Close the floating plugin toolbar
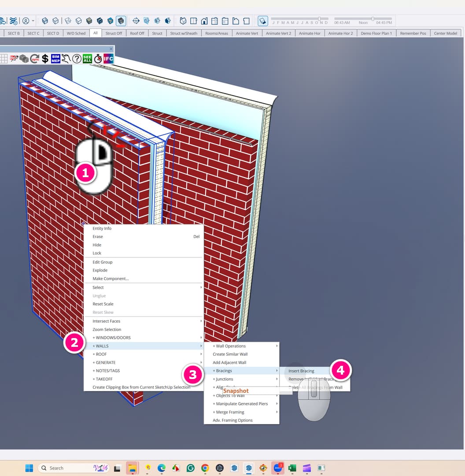This screenshot has width=465, height=476. click(111, 48)
